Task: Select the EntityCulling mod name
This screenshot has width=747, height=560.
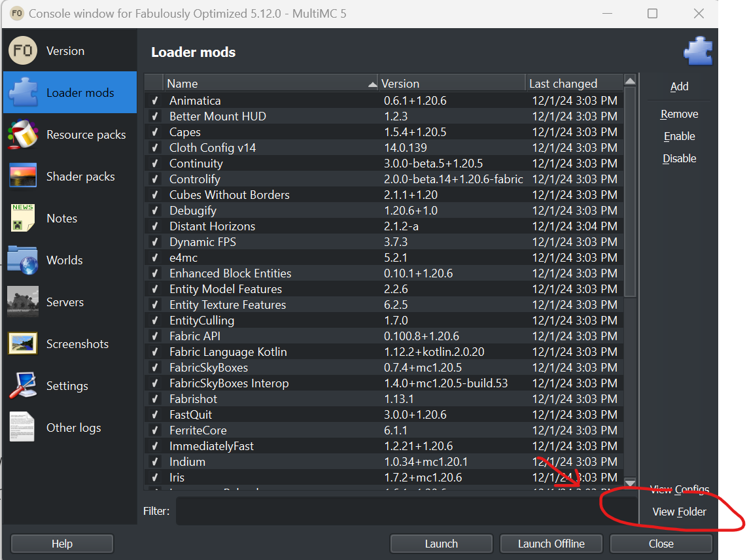Action: click(x=201, y=321)
